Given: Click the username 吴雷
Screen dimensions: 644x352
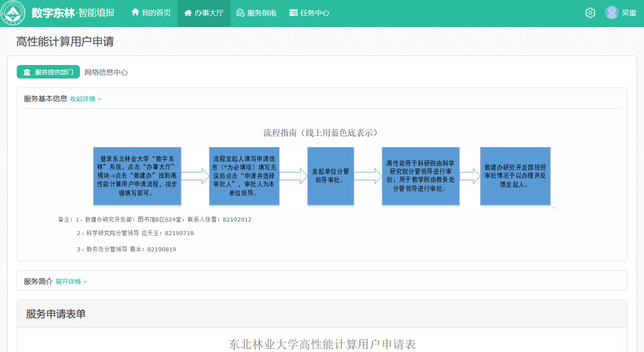Looking at the screenshot, I should 629,13.
